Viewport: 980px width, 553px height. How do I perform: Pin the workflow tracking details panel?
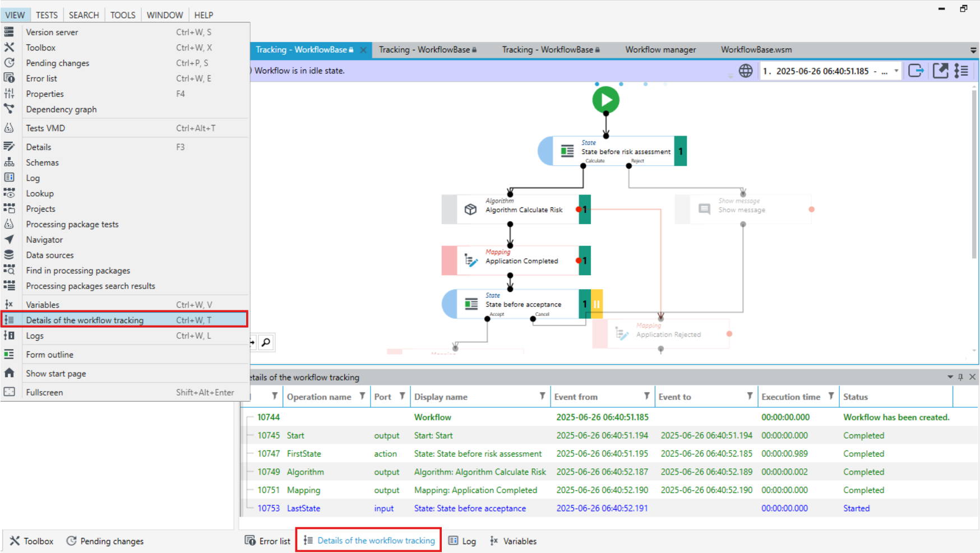pyautogui.click(x=961, y=377)
